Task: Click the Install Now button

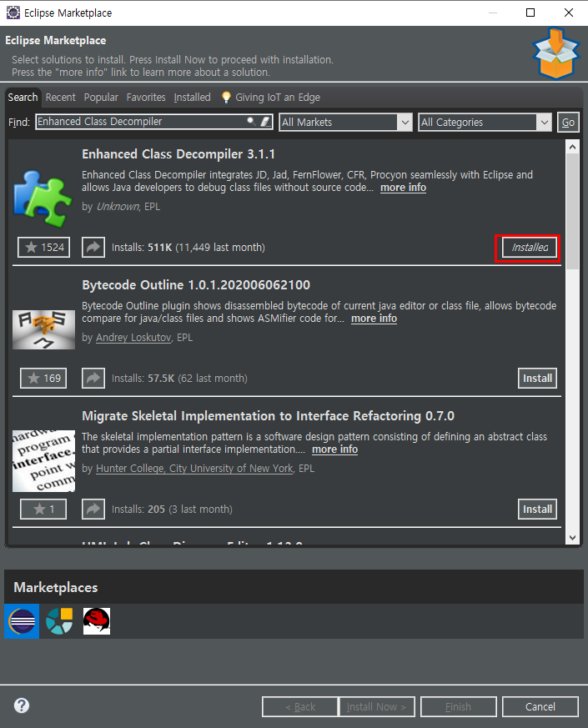Action: (377, 706)
